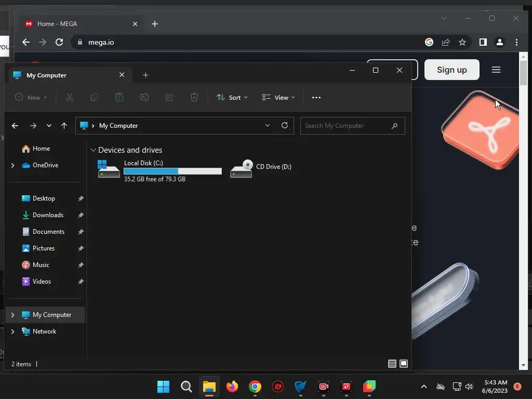Open the address bar history dropdown
The width and height of the screenshot is (532, 399).
coord(268,125)
